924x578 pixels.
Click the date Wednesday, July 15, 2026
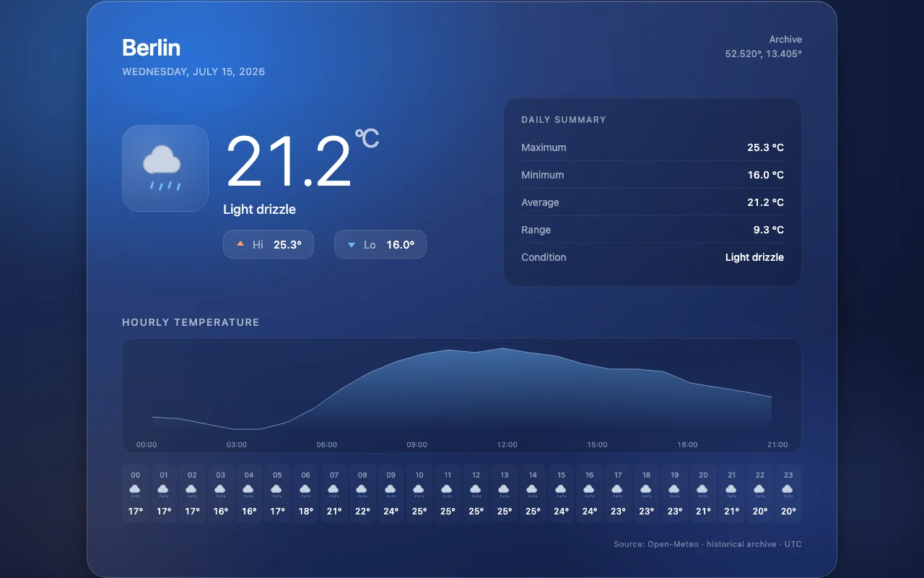tap(193, 72)
